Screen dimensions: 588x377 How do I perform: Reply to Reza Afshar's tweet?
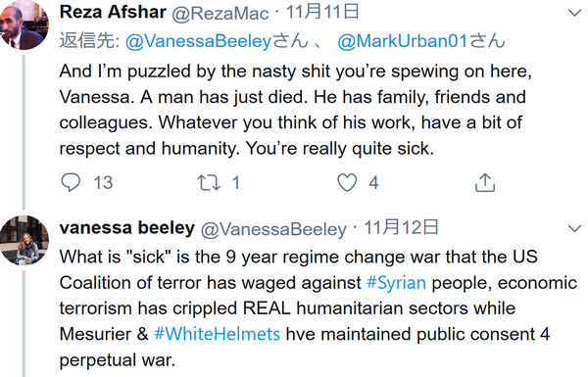pyautogui.click(x=71, y=182)
